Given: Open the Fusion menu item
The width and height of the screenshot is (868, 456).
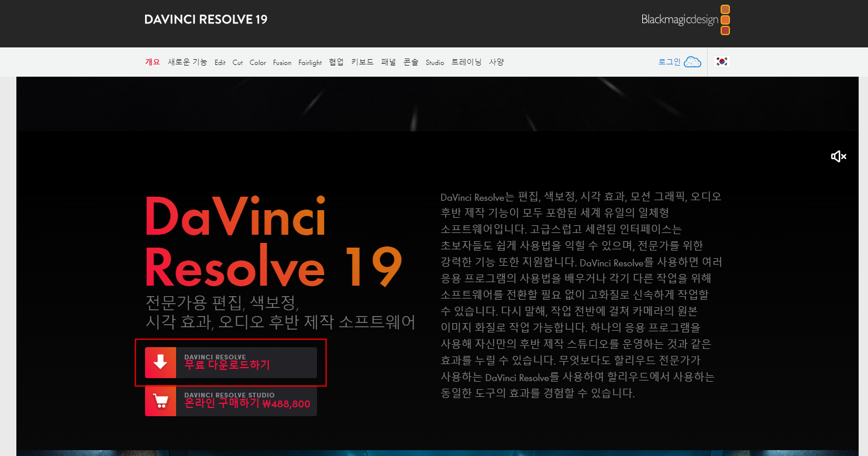Looking at the screenshot, I should pos(282,63).
